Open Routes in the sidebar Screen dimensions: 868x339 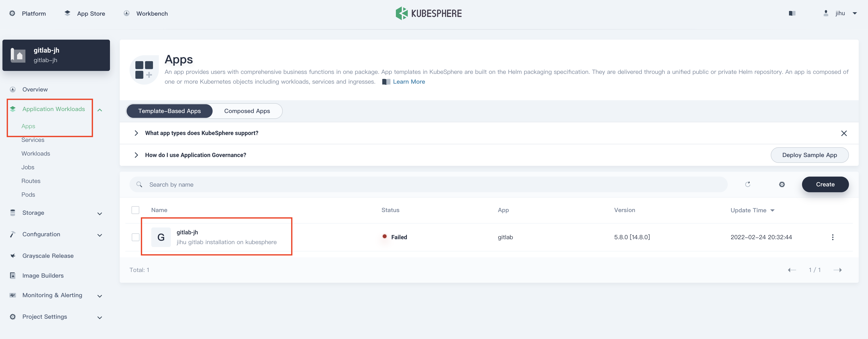[31, 181]
